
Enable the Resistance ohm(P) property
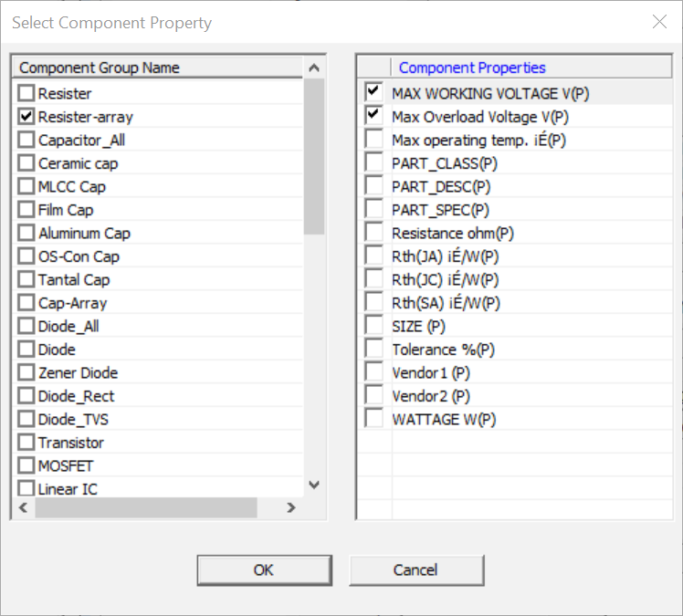point(373,233)
